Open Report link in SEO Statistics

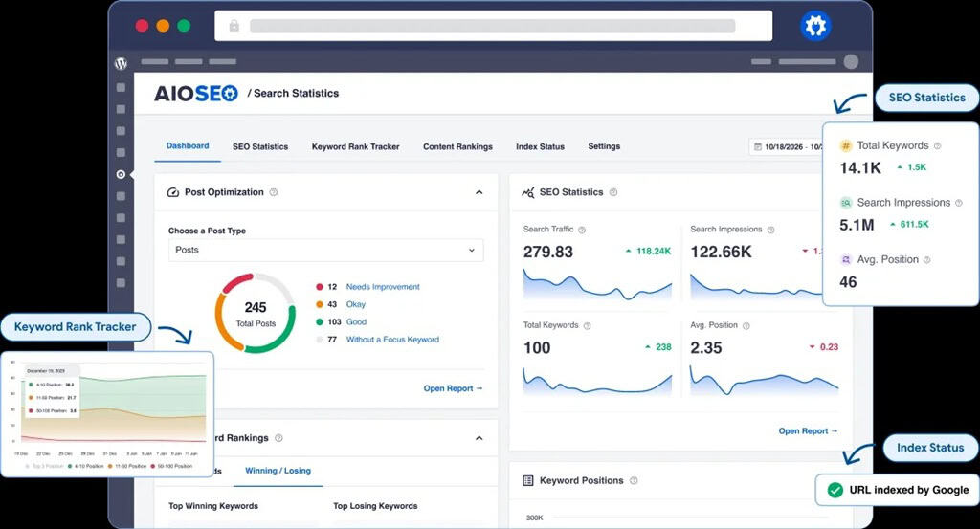(808, 430)
